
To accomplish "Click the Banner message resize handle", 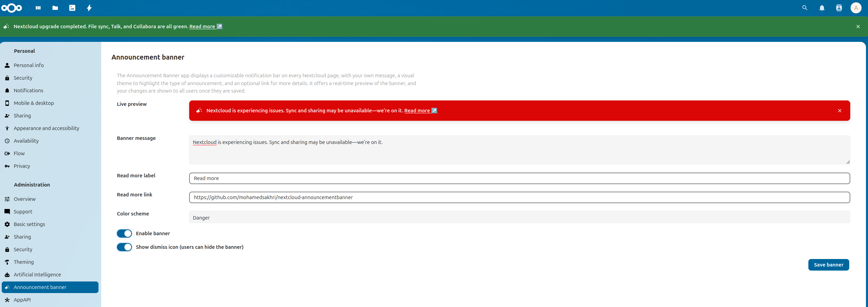I will click(848, 162).
